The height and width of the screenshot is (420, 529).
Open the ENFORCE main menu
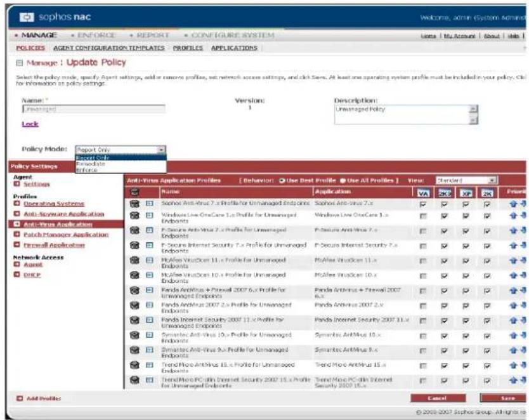coord(96,35)
